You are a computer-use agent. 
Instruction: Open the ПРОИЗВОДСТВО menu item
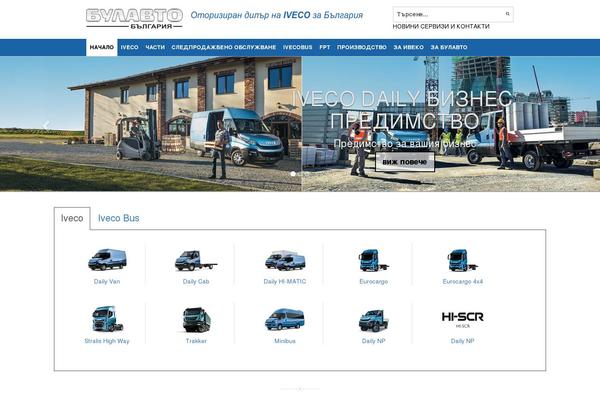362,47
